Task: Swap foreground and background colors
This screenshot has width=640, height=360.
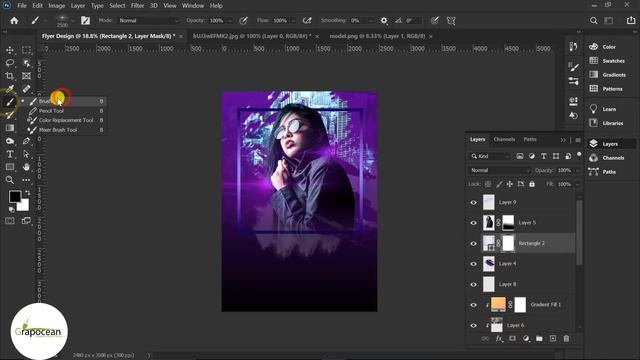Action: (x=27, y=192)
